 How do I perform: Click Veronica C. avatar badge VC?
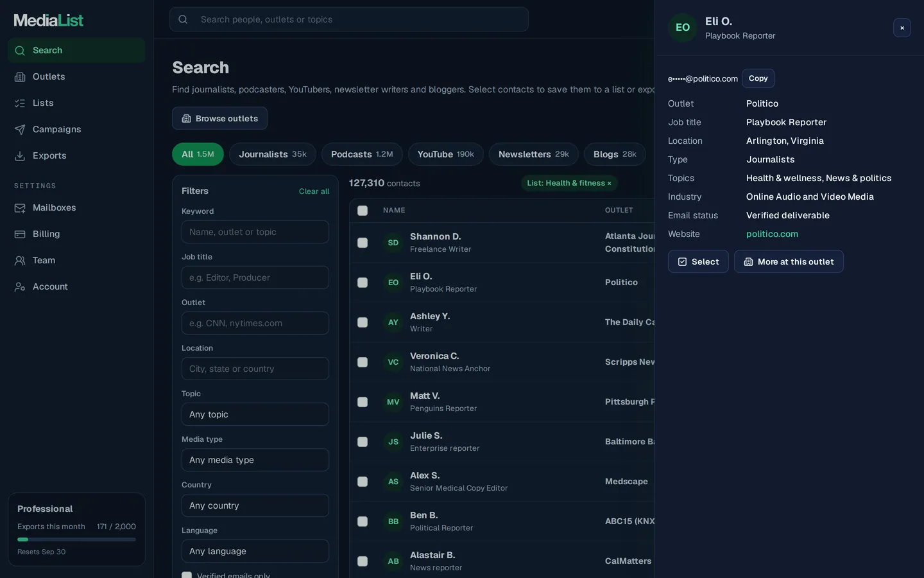(x=393, y=362)
